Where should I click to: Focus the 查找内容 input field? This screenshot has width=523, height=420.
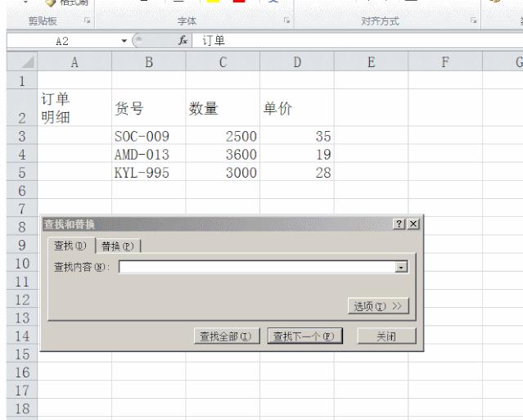pos(257,267)
